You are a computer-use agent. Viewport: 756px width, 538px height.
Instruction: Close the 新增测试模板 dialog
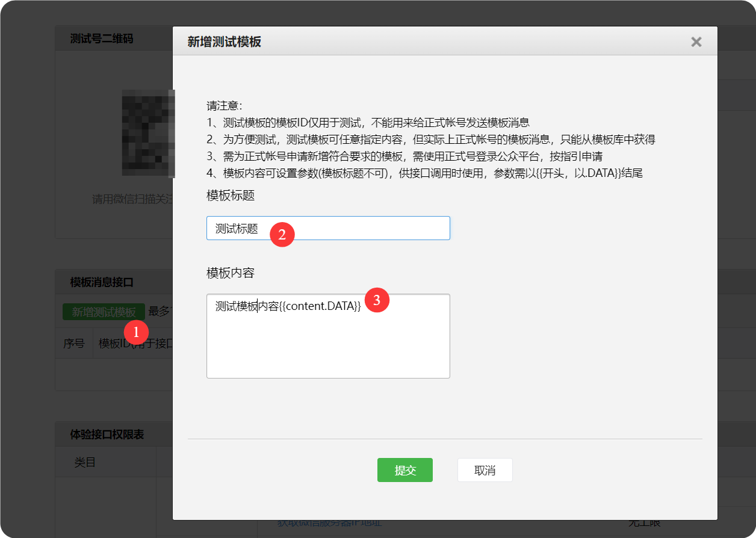point(696,42)
